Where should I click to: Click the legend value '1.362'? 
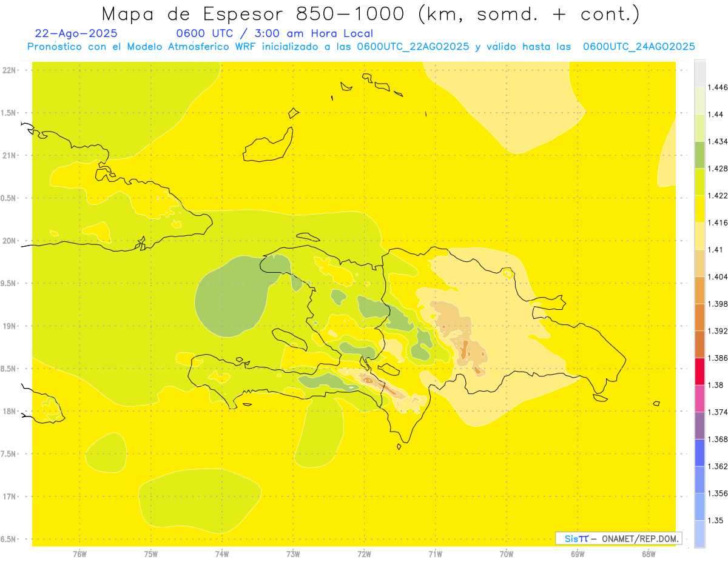tap(717, 466)
